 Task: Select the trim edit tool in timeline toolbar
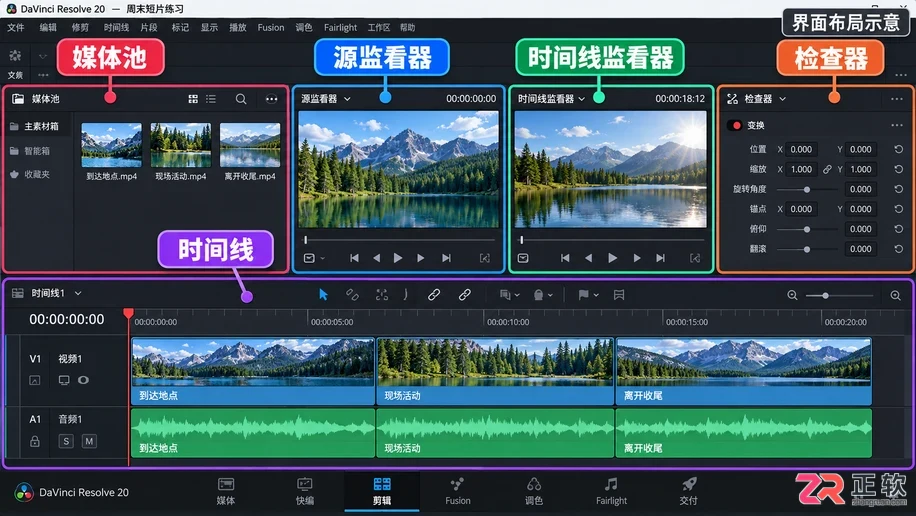point(352,295)
